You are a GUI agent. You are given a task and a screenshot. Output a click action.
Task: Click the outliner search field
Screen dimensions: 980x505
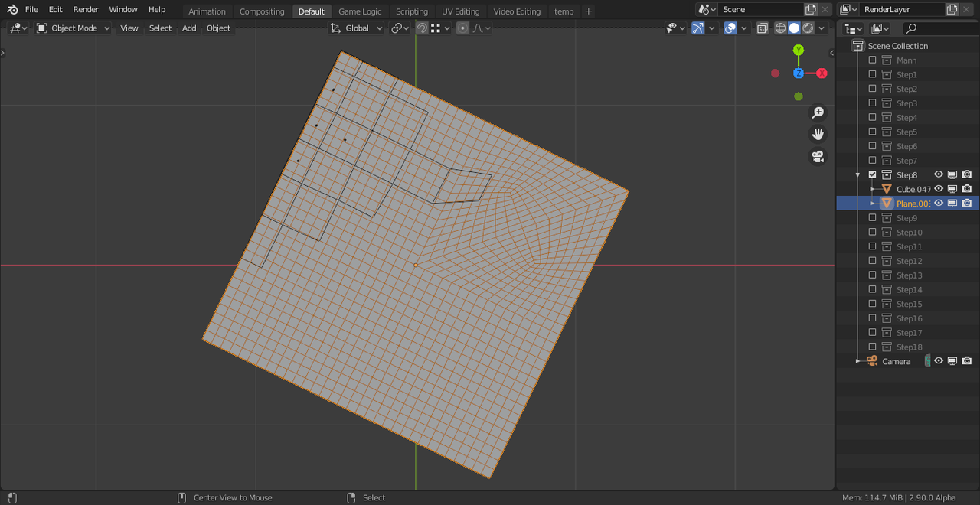tap(940, 28)
